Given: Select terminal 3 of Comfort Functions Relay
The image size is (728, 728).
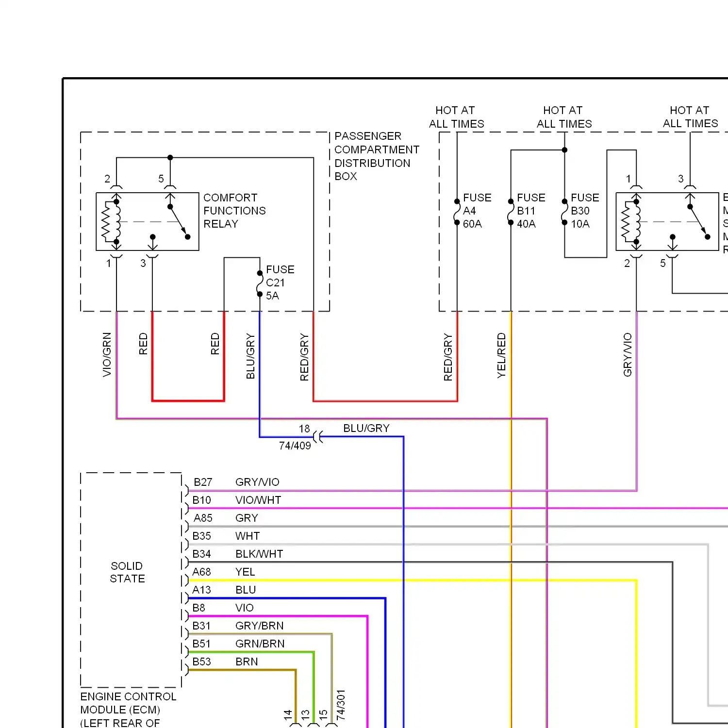Looking at the screenshot, I should tap(143, 263).
